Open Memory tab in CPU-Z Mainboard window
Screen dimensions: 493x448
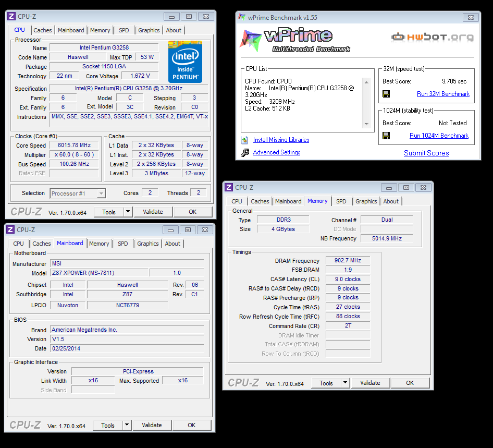tap(99, 244)
